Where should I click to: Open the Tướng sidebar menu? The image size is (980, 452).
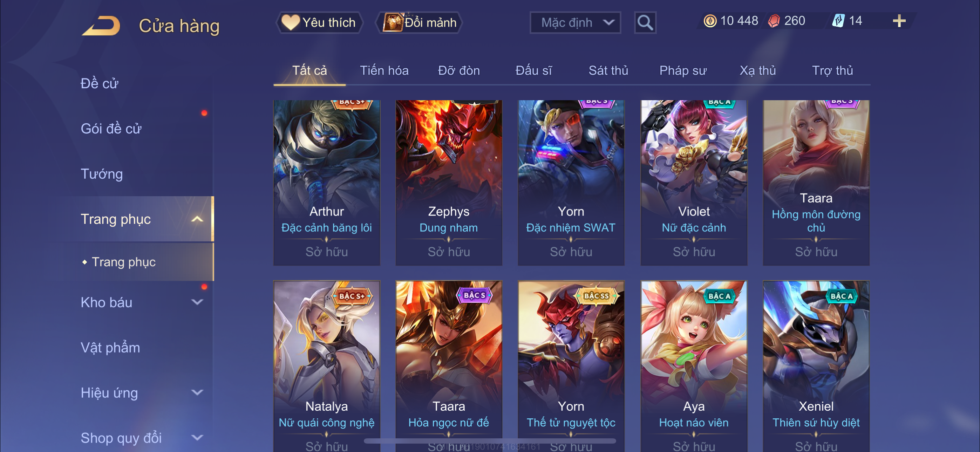pos(102,174)
